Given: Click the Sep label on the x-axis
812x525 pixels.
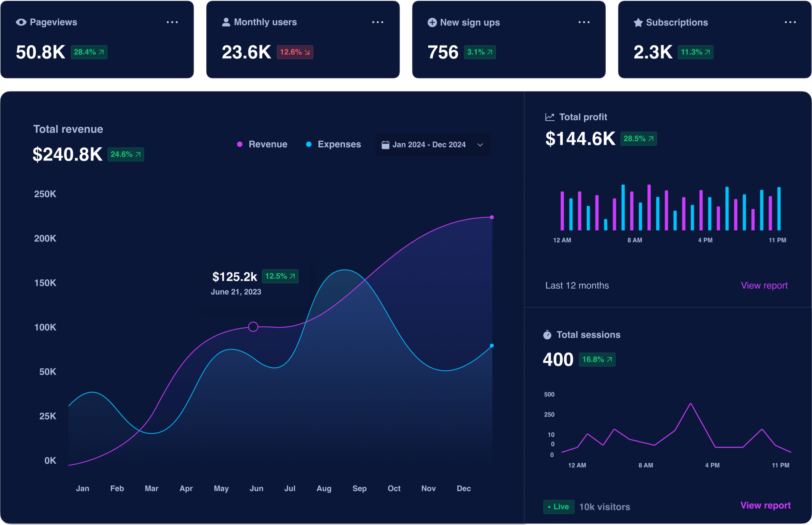Looking at the screenshot, I should [x=359, y=488].
